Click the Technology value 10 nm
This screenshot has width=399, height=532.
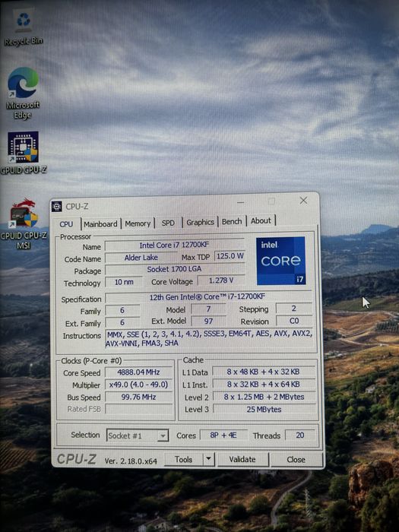[123, 282]
